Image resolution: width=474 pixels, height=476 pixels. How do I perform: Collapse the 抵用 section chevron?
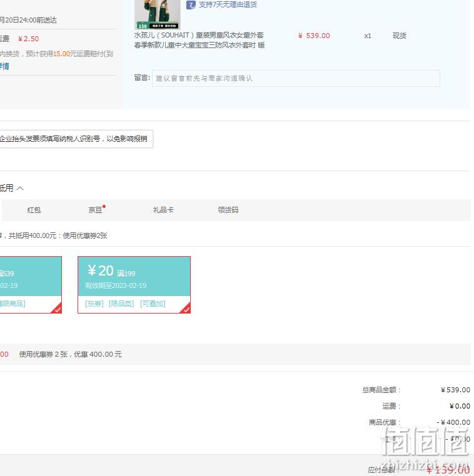coord(20,188)
